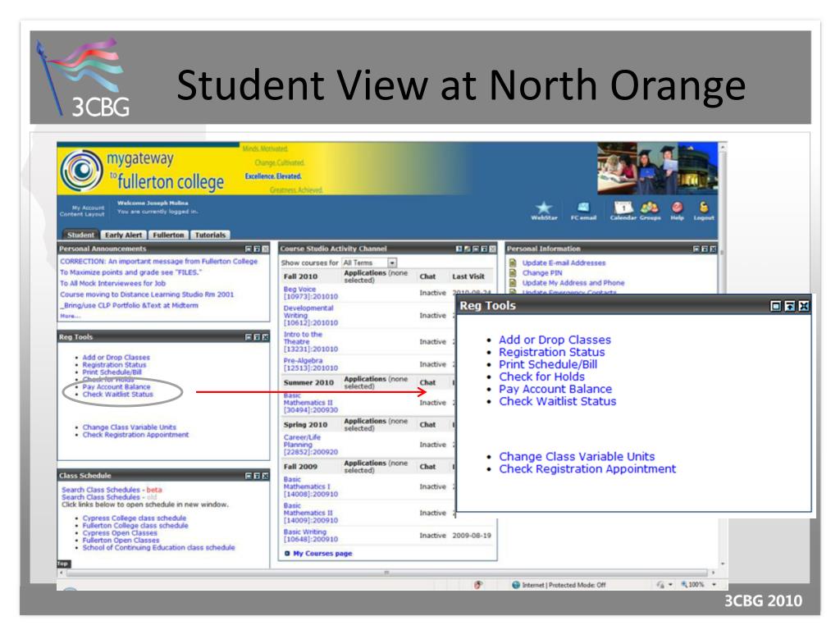Open Registration Status in enlarged Reg Tools
This screenshot has width=840, height=630.
(552, 352)
